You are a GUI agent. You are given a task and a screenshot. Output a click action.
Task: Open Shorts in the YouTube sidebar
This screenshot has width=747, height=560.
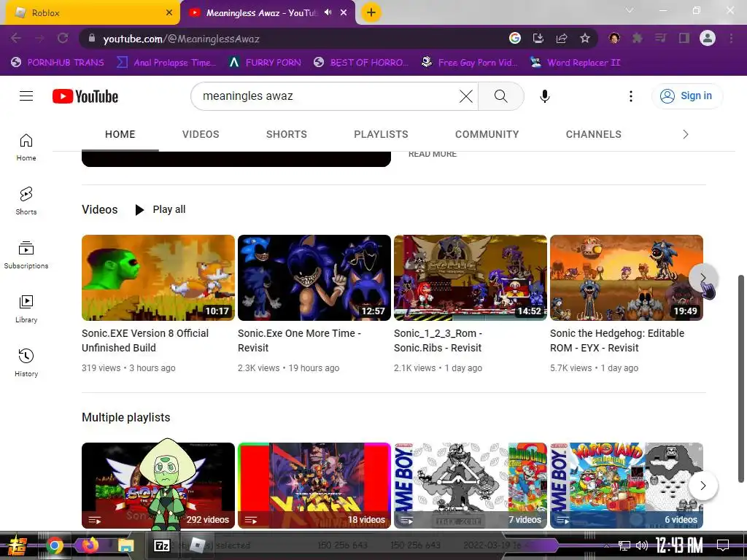tap(26, 201)
